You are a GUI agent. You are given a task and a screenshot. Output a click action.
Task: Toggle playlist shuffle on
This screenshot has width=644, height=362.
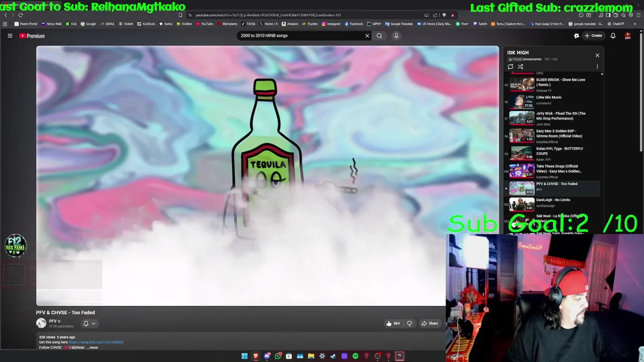tap(520, 66)
